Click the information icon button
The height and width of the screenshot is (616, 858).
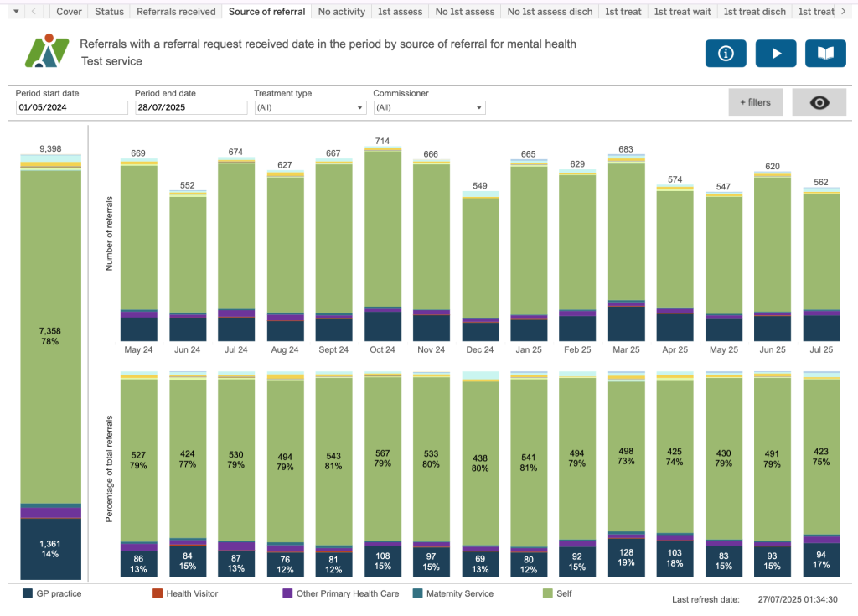726,53
